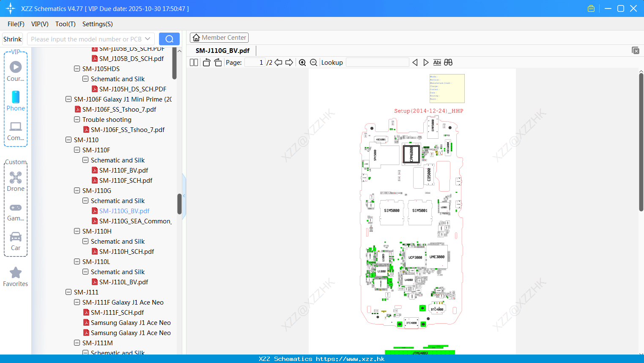The width and height of the screenshot is (644, 363).
Task: Collapse the SM-J110 tree node
Action: coord(69,140)
